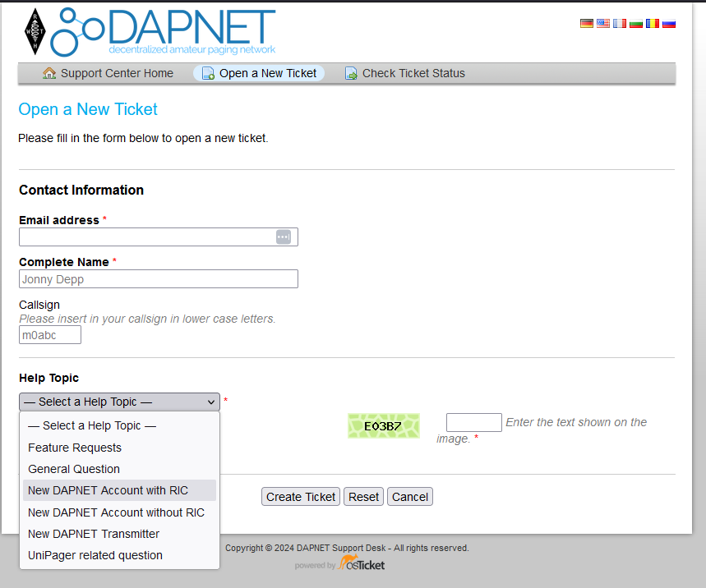Open the osTicket powered-by link

pyautogui.click(x=362, y=565)
